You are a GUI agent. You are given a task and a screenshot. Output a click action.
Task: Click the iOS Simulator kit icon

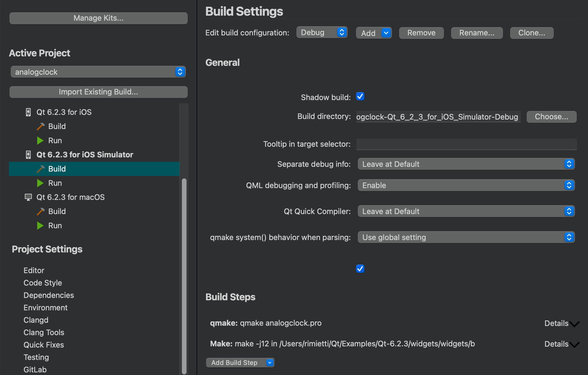point(28,155)
